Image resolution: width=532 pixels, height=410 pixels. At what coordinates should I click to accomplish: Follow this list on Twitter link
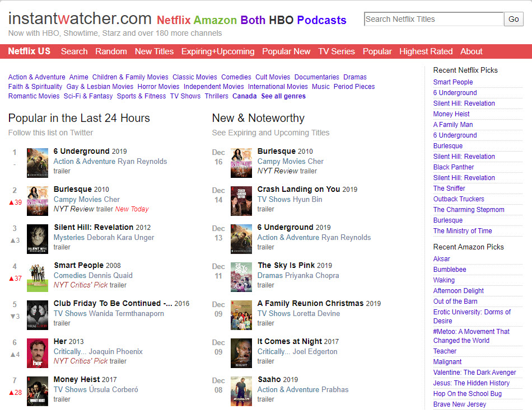(50, 133)
